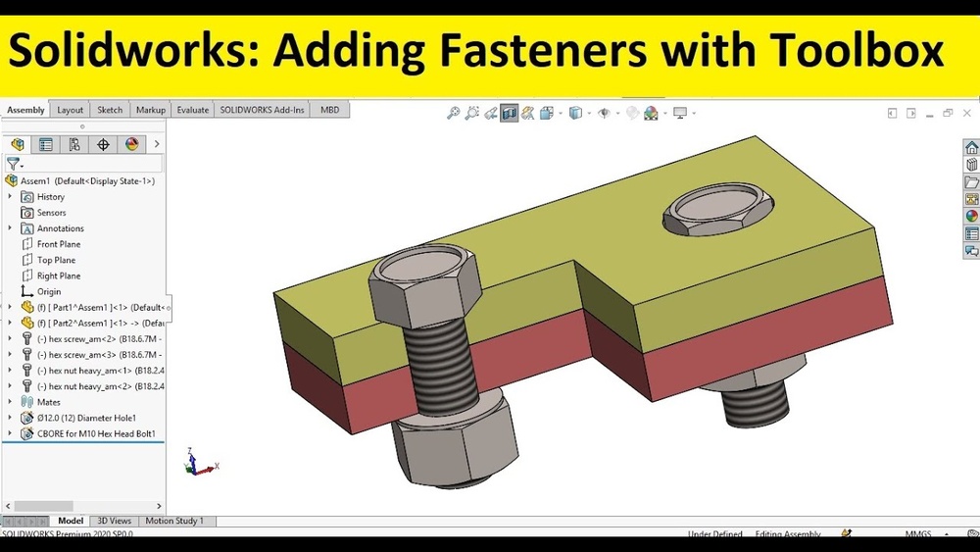Open the SOLIDWORKS Add-Ins tab
Viewport: 980px width, 552px height.
coord(262,110)
